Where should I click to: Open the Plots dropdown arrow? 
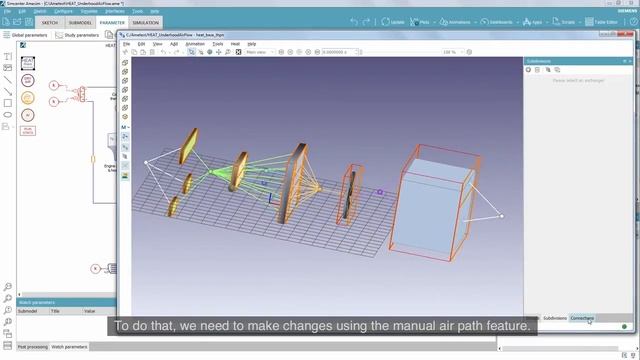coord(434,22)
